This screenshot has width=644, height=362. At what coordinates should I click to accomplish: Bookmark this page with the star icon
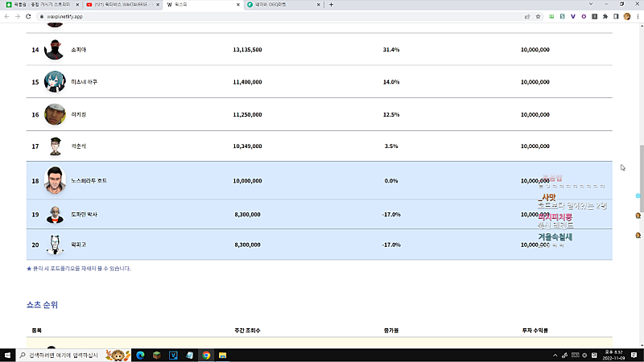pos(538,16)
